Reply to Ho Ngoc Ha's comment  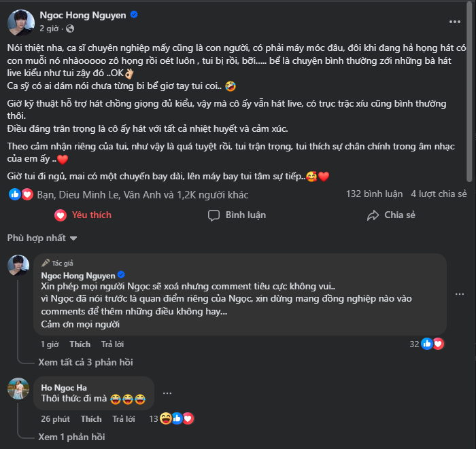click(124, 419)
